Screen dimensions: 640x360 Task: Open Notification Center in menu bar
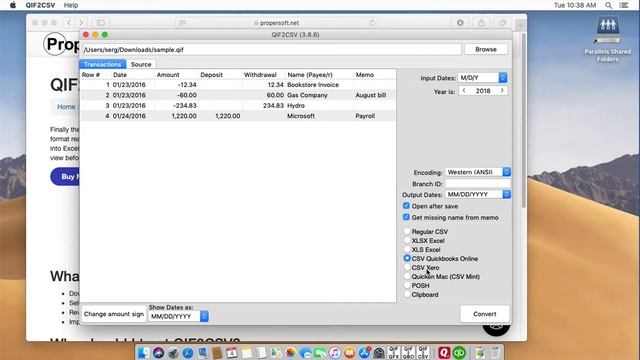point(624,5)
